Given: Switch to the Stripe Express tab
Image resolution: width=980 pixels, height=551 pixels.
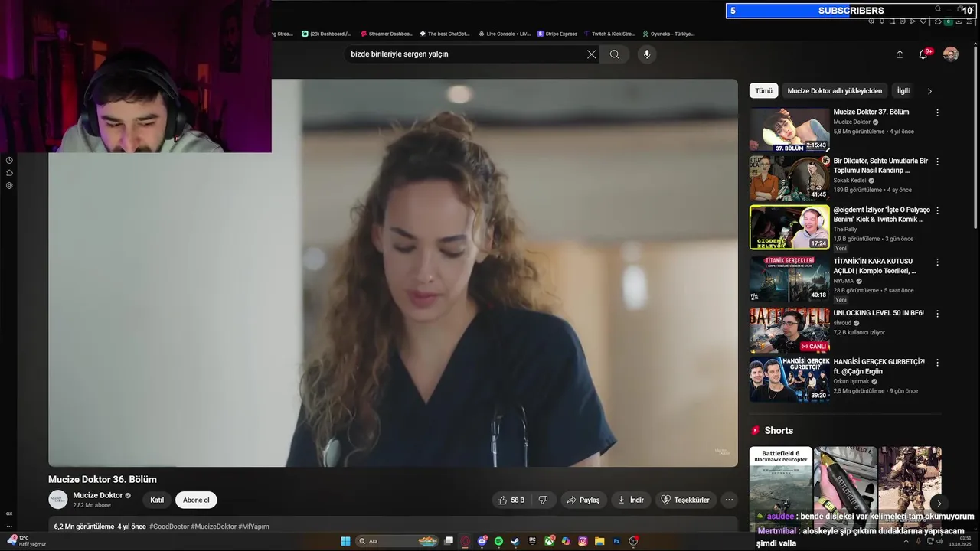Looking at the screenshot, I should 557,34.
